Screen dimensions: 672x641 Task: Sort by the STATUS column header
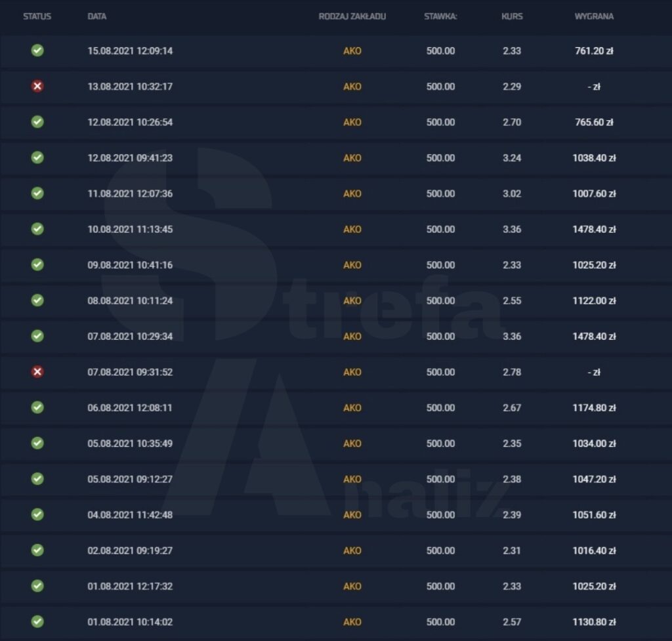click(x=37, y=16)
